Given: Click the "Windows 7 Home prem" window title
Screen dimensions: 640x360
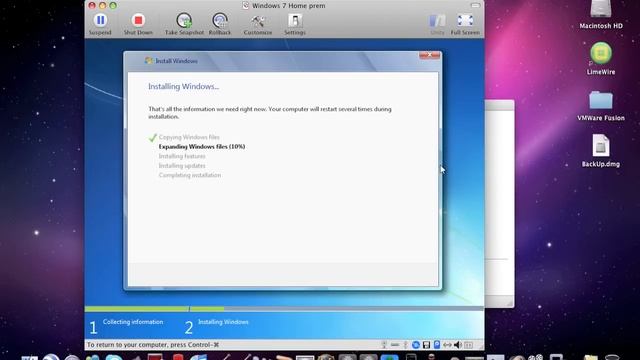Looking at the screenshot, I should pyautogui.click(x=289, y=6).
